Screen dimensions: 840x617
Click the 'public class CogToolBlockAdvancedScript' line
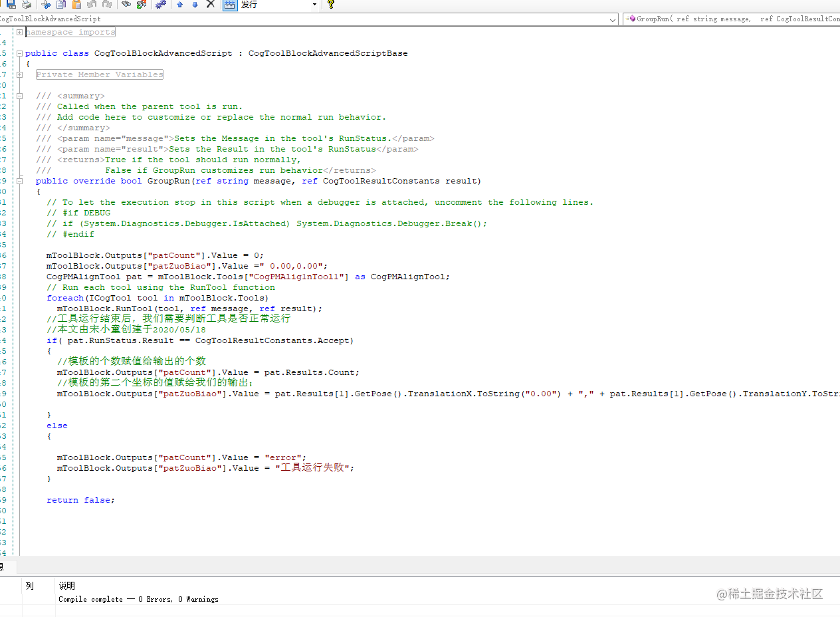coord(217,53)
